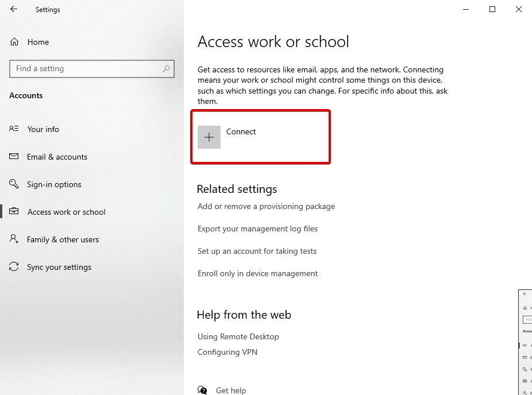Click the Related settings heading
Image resolution: width=532 pixels, height=395 pixels.
tap(237, 189)
